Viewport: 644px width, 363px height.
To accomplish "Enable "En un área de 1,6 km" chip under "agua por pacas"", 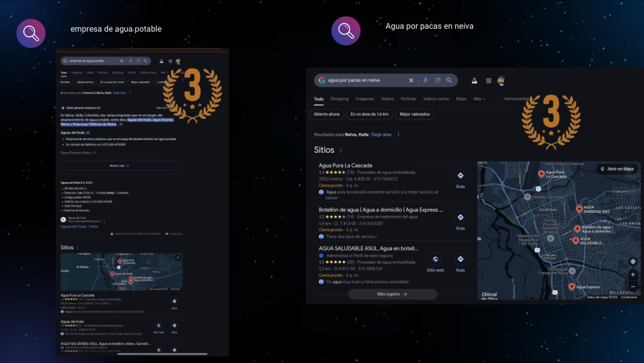I will (x=370, y=114).
